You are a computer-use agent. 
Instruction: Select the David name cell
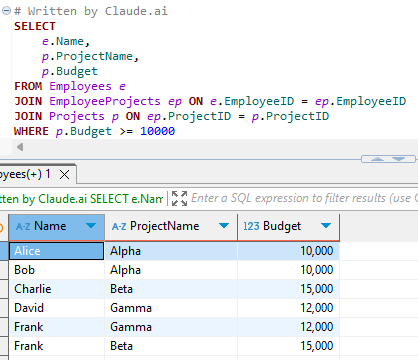pyautogui.click(x=57, y=308)
